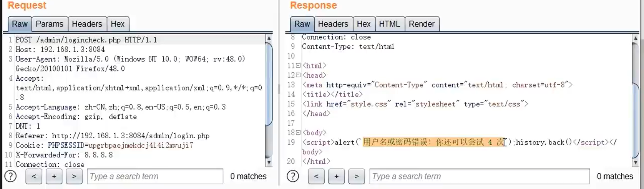Click the Gecko/20100101 Firefox/48.0 text

[x=70, y=69]
